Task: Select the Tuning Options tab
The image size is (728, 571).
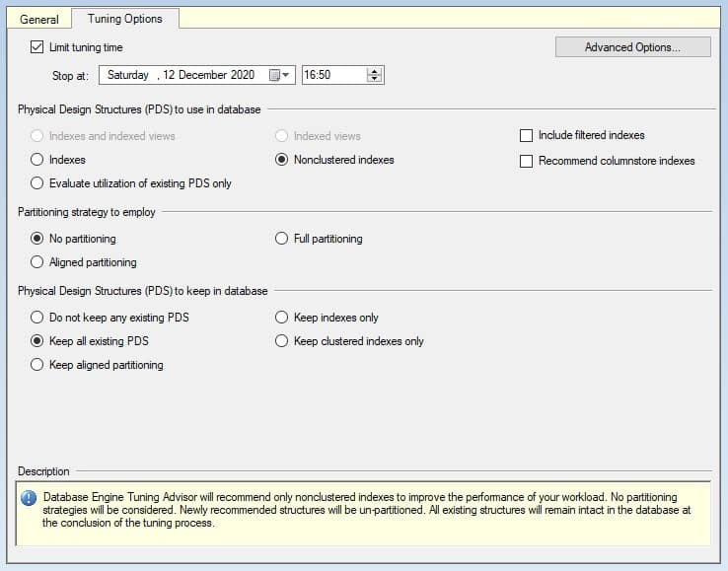Action: coord(125,19)
